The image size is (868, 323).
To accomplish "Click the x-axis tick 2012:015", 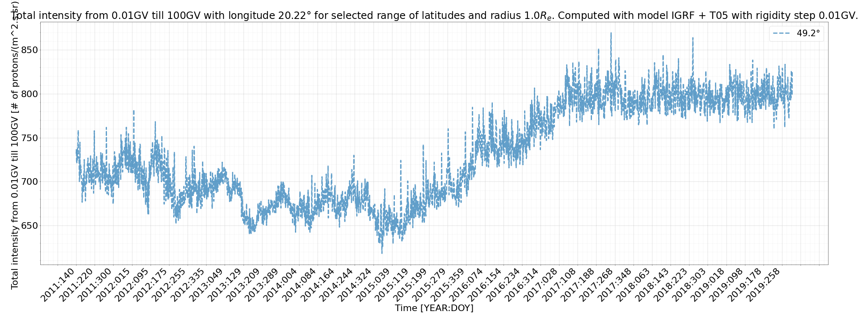I will point(114,285).
